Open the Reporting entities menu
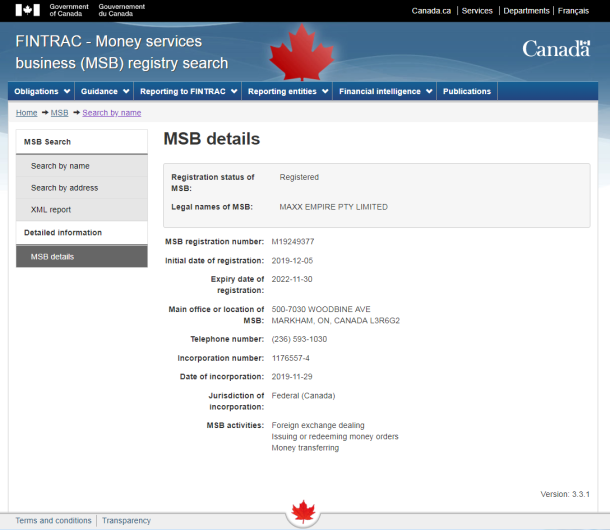 tap(287, 91)
